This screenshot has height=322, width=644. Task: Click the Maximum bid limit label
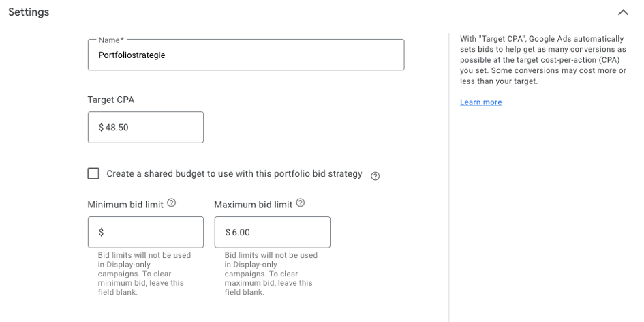pyautogui.click(x=253, y=204)
